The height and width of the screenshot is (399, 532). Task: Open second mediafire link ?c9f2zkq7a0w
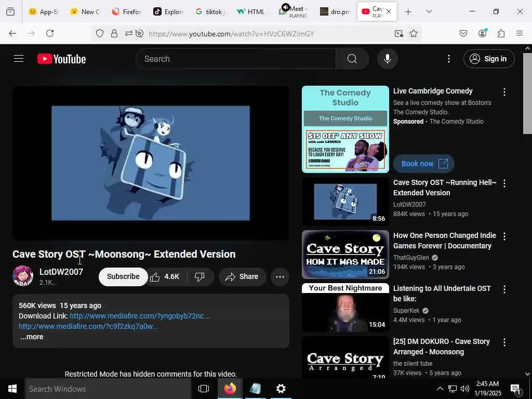pos(88,326)
